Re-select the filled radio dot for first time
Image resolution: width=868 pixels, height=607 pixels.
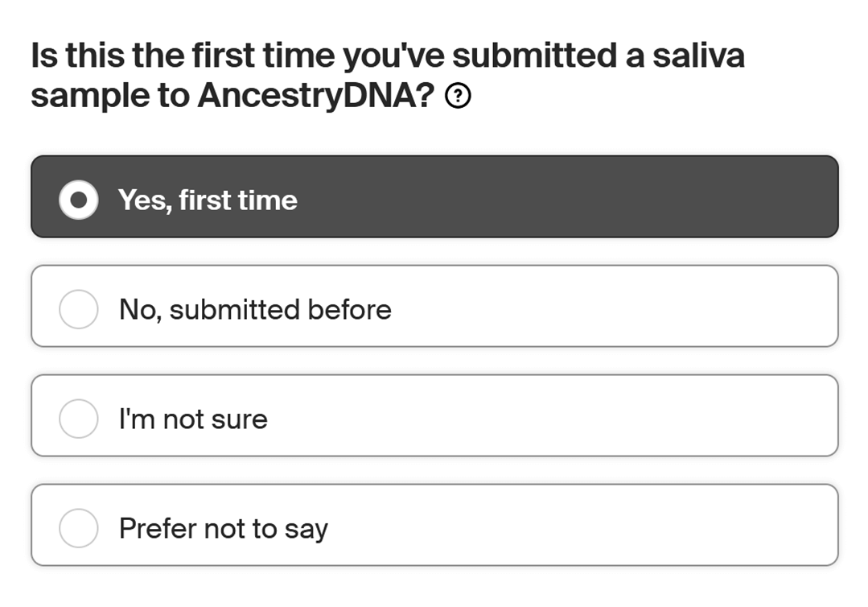click(x=79, y=200)
